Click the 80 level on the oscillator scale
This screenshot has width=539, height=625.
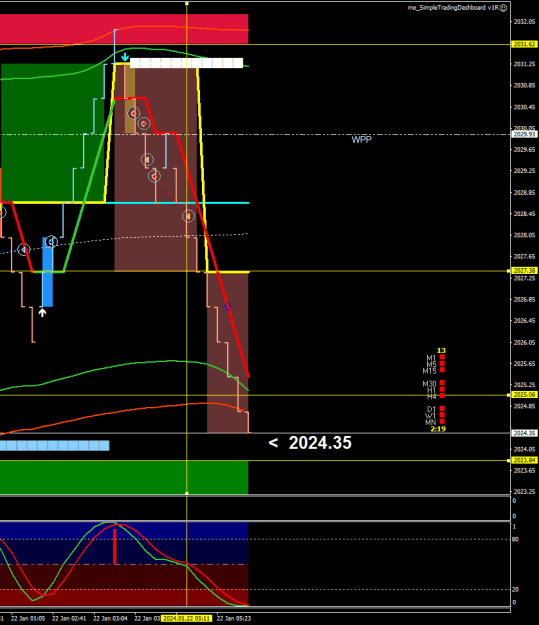coord(515,539)
